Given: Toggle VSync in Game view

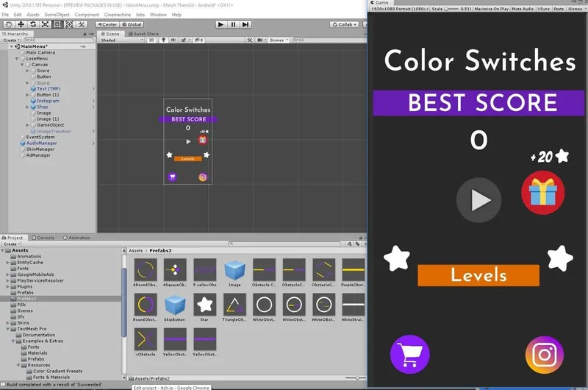Looking at the screenshot, I should pyautogui.click(x=543, y=9).
